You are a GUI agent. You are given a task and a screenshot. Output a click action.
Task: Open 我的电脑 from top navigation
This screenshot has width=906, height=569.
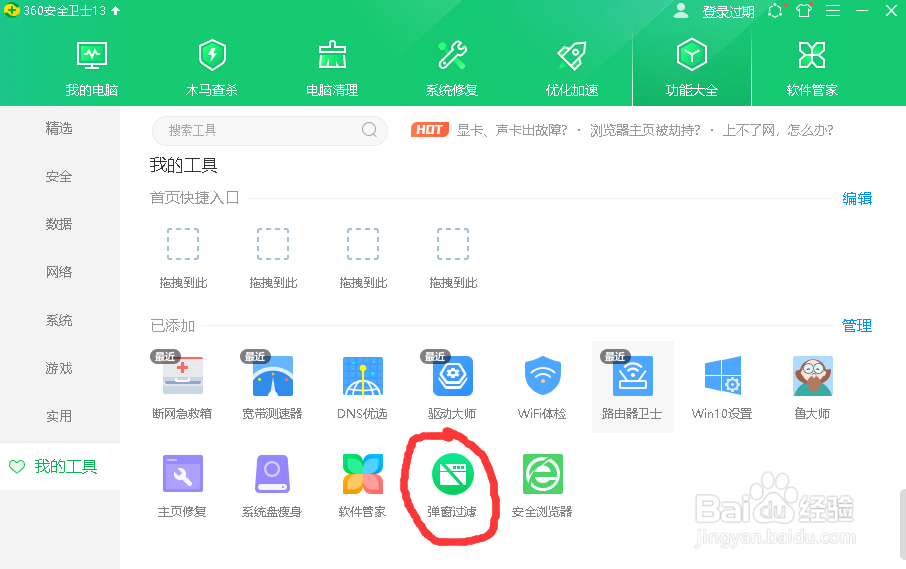click(91, 69)
